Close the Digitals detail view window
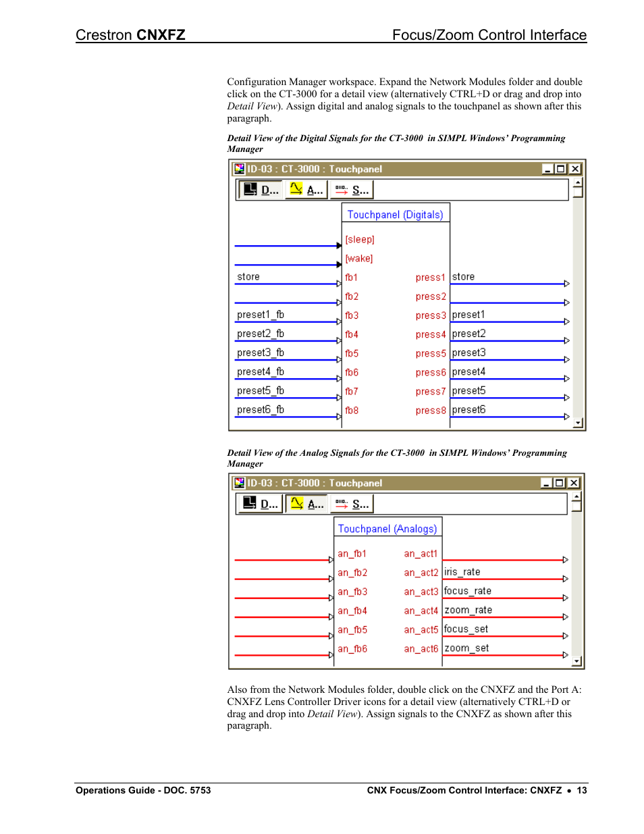Viewport: 644px width, 834px height. tap(575, 169)
